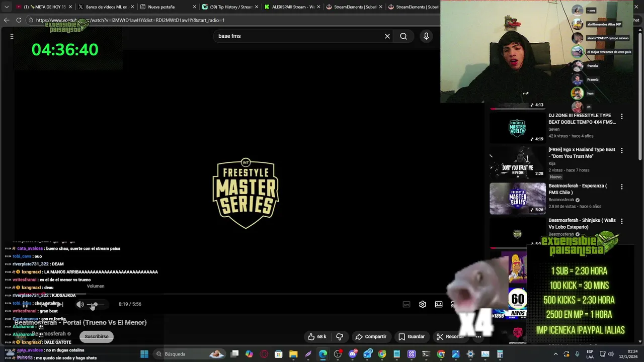This screenshot has height=362, width=644.
Task: Open channel 'Kija' under Ego x Haaland
Action: tap(552, 163)
